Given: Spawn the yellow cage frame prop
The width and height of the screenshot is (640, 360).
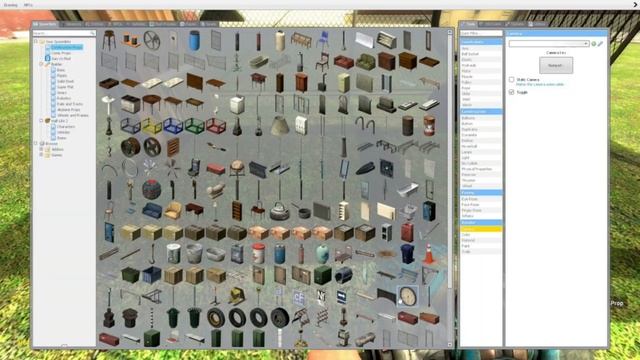Looking at the screenshot, I should pyautogui.click(x=152, y=126).
